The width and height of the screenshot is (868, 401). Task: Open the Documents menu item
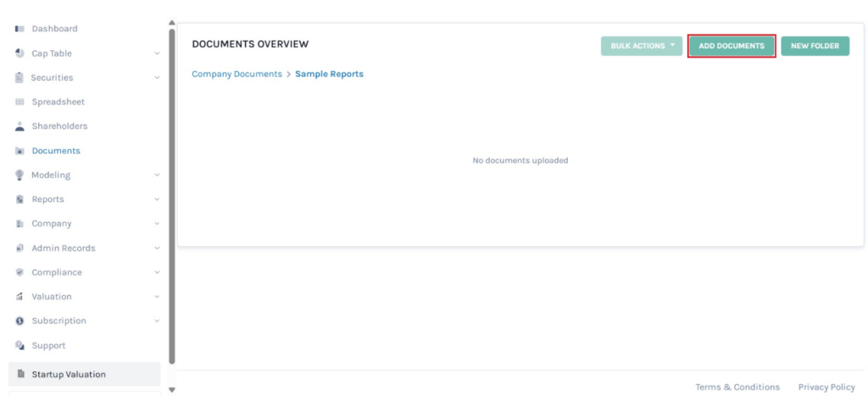pos(55,151)
